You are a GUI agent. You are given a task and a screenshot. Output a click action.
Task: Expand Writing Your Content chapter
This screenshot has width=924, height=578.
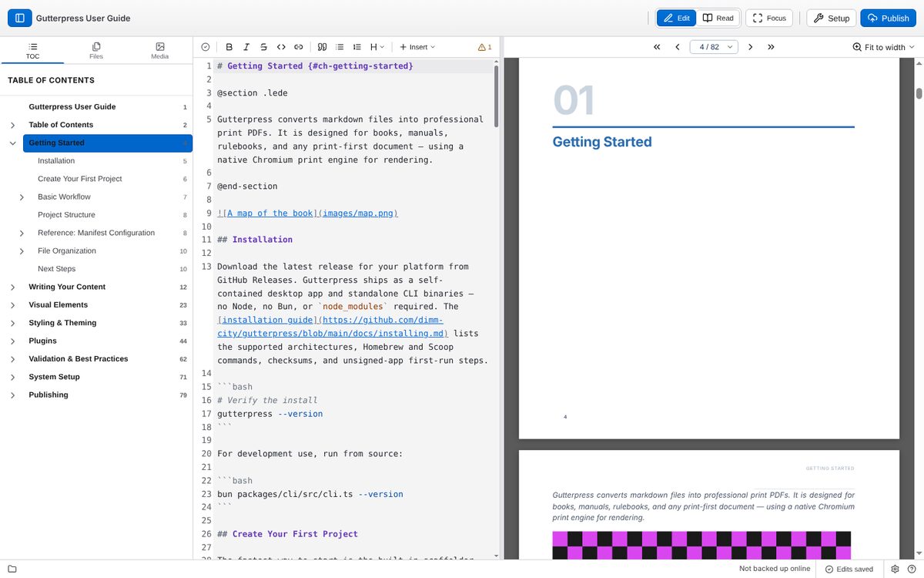pos(12,287)
